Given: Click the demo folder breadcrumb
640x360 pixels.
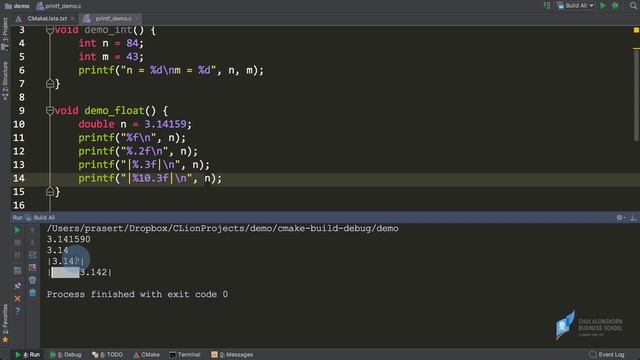Looking at the screenshot, I should [17, 6].
